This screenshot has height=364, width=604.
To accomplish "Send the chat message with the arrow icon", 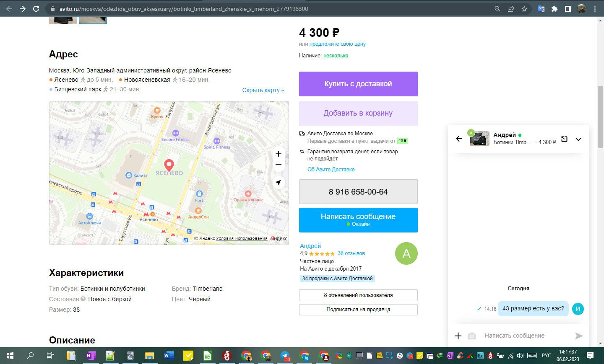I will tap(579, 336).
